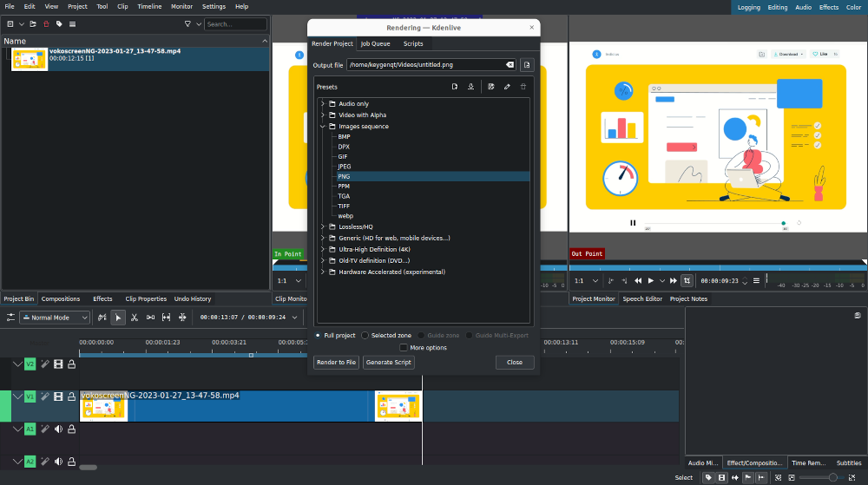Select the razor scissors tool
Image resolution: width=868 pixels, height=485 pixels.
[x=134, y=318]
